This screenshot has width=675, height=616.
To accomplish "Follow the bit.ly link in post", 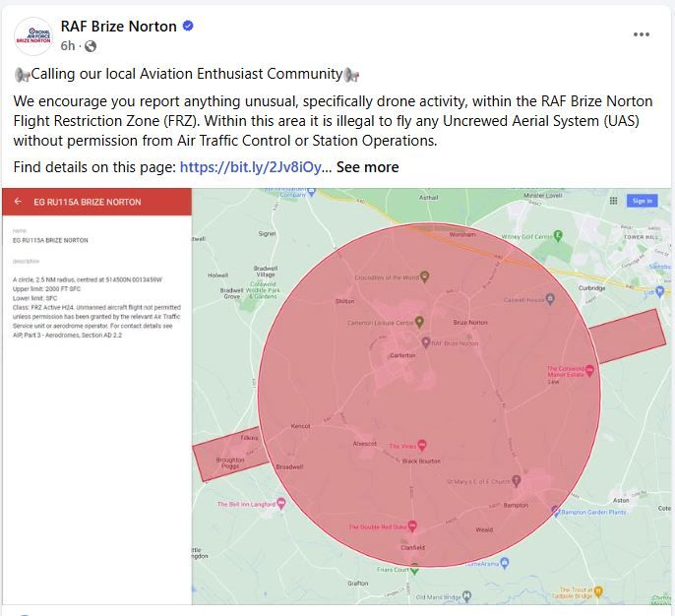I will tap(250, 167).
